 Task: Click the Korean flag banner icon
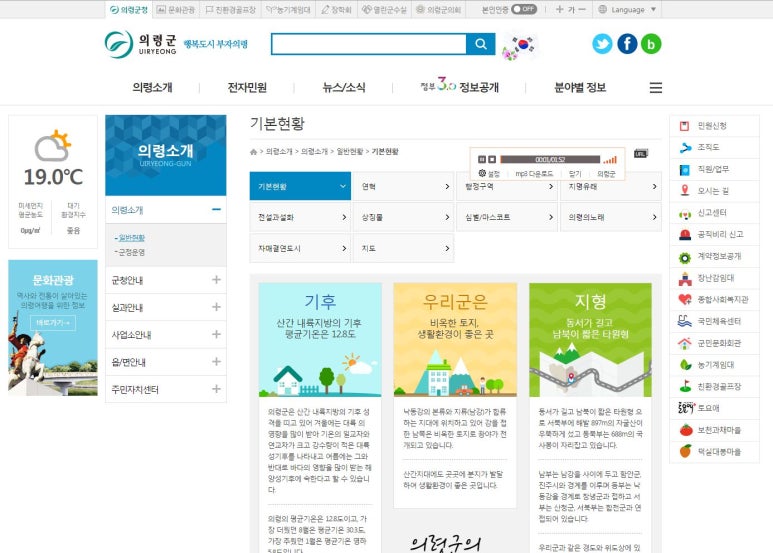(x=519, y=47)
